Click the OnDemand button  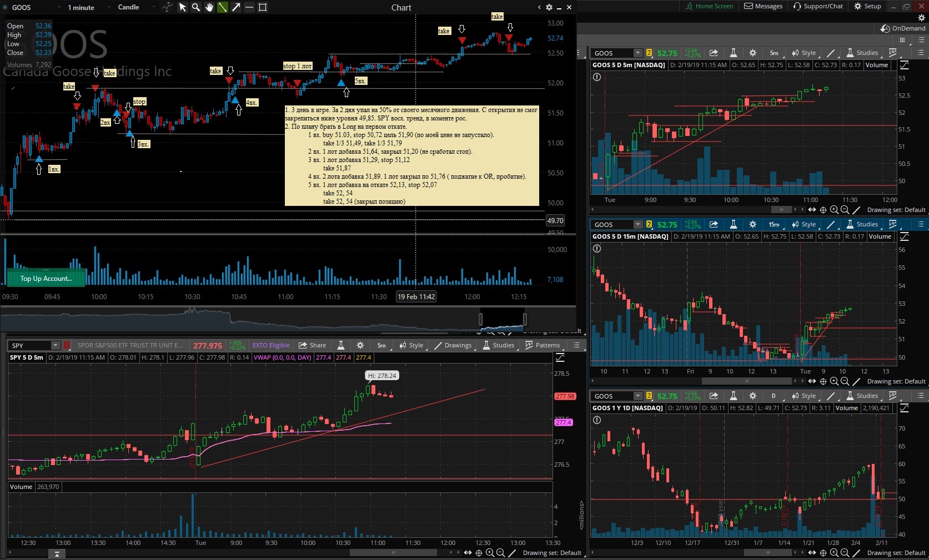click(x=903, y=28)
